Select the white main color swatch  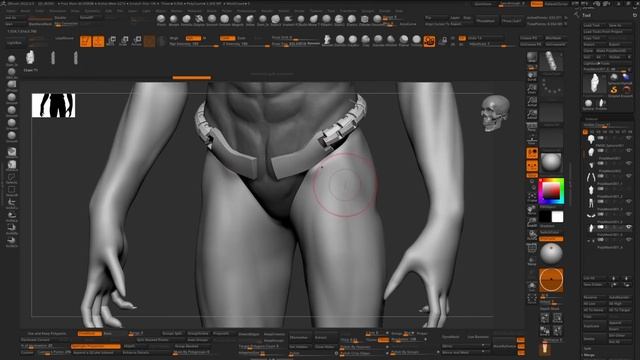[x=558, y=217]
